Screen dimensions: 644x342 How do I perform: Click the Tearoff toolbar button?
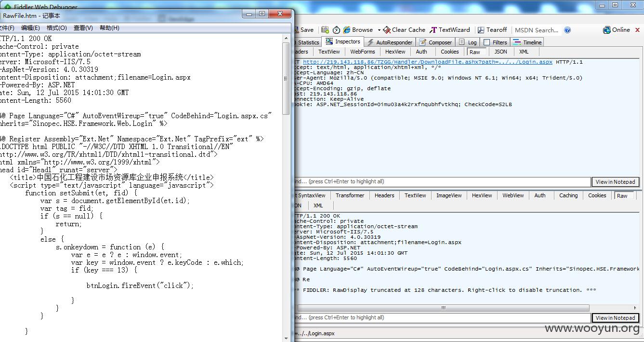click(492, 30)
